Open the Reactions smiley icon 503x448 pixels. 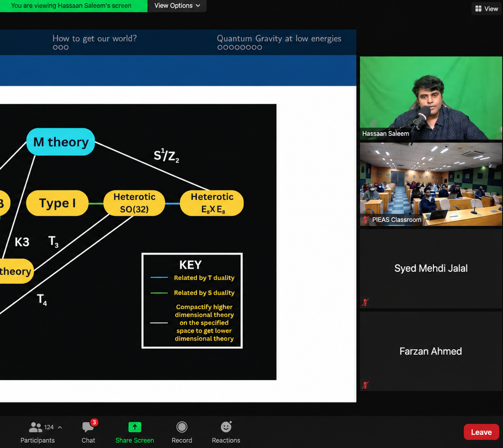pos(226,427)
